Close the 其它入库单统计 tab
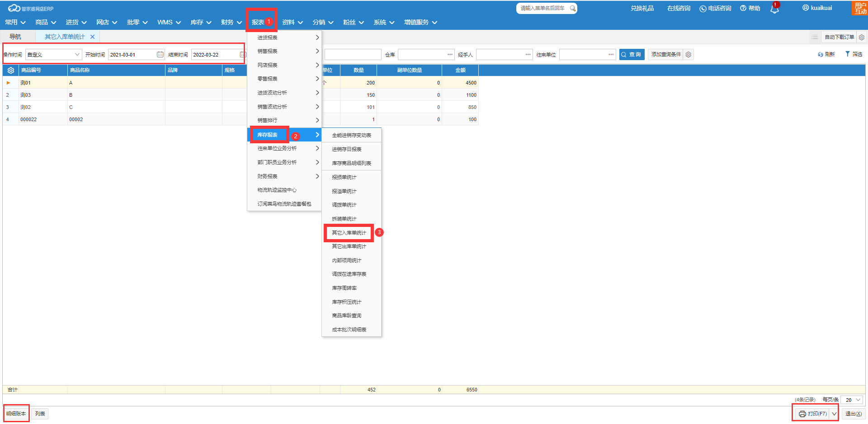This screenshot has width=868, height=424. click(93, 37)
